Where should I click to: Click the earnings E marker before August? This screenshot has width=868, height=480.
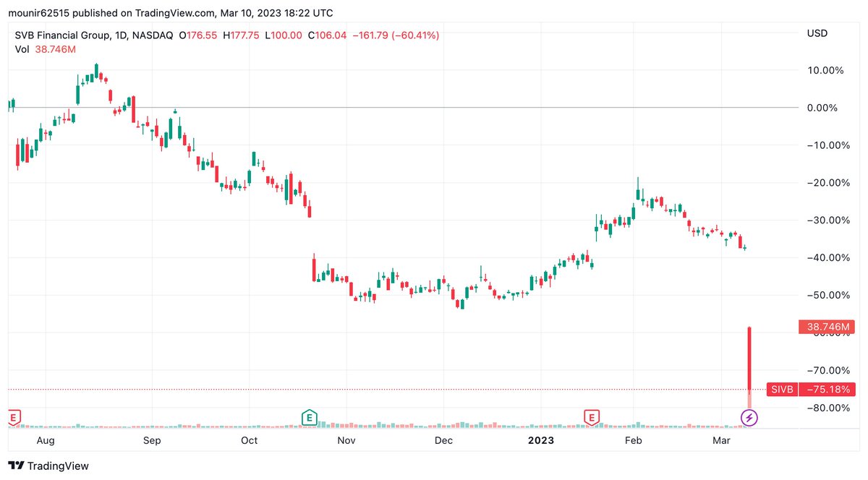[13, 417]
